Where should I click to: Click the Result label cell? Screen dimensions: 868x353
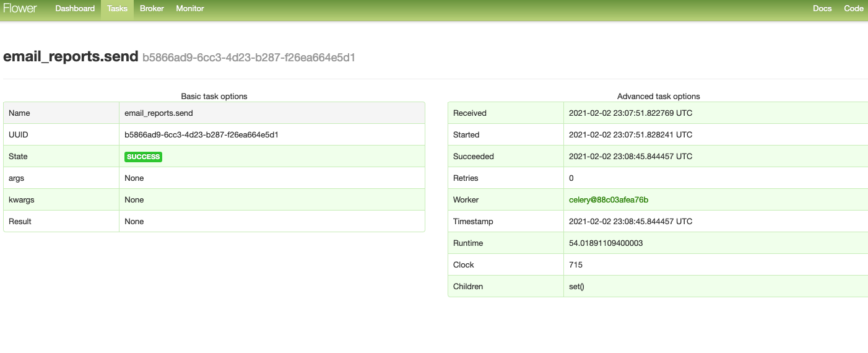point(61,222)
